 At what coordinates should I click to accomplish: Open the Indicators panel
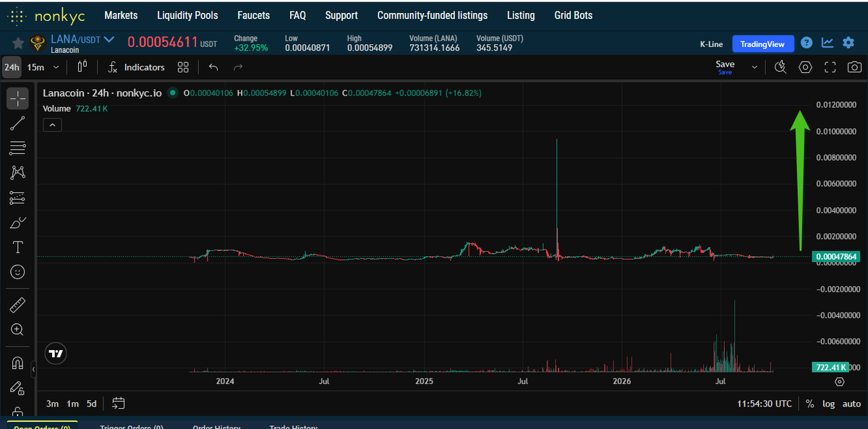click(136, 67)
